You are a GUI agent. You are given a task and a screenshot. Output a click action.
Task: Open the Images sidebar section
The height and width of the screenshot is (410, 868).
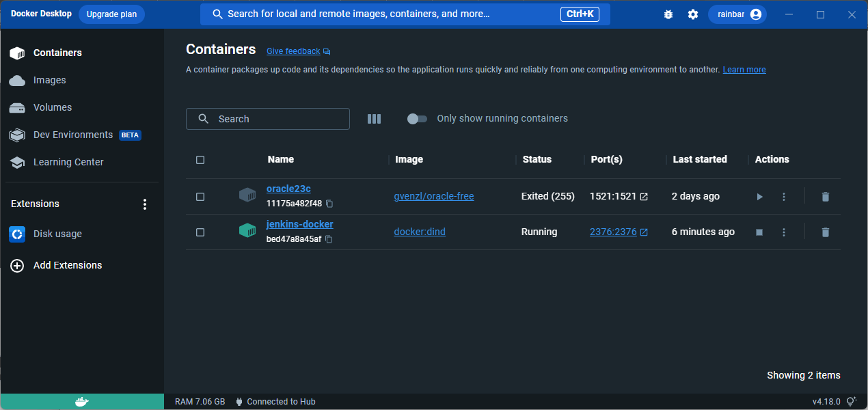pyautogui.click(x=82, y=80)
